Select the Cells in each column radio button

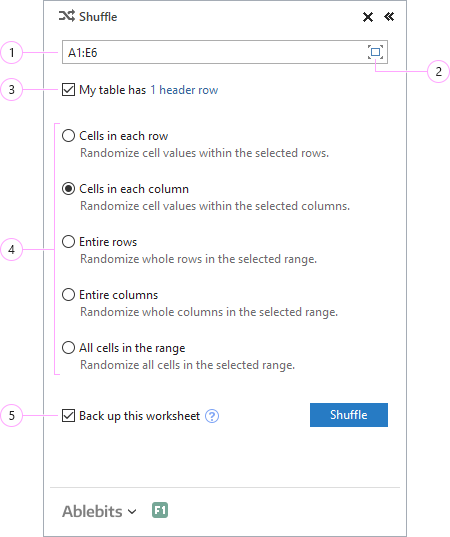click(68, 189)
